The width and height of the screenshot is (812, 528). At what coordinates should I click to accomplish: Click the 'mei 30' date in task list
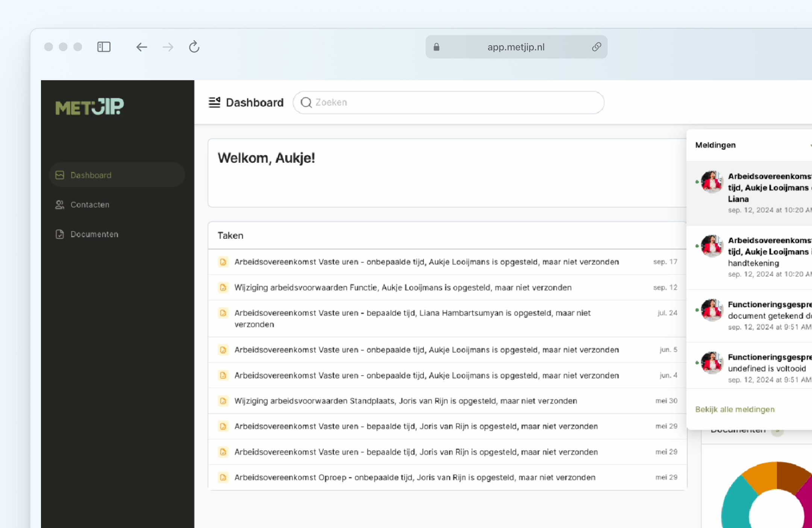pos(666,401)
